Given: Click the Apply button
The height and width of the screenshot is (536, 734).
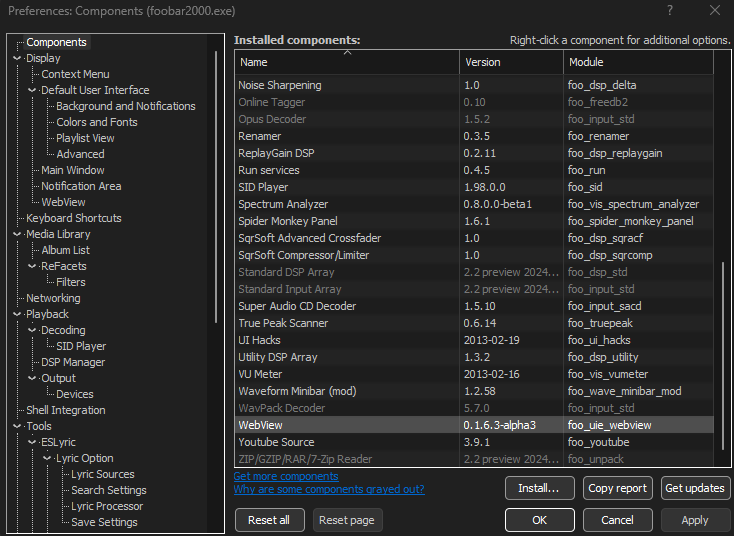Looking at the screenshot, I should [695, 520].
